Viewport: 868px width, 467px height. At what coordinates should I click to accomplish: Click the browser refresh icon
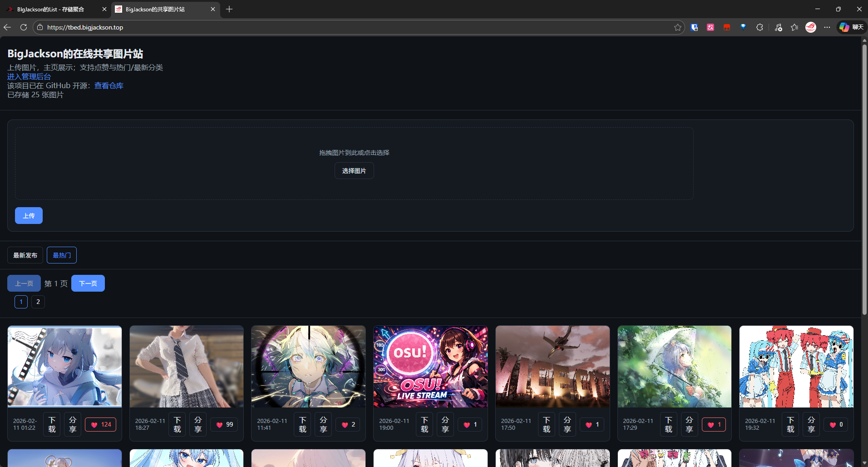[x=24, y=27]
